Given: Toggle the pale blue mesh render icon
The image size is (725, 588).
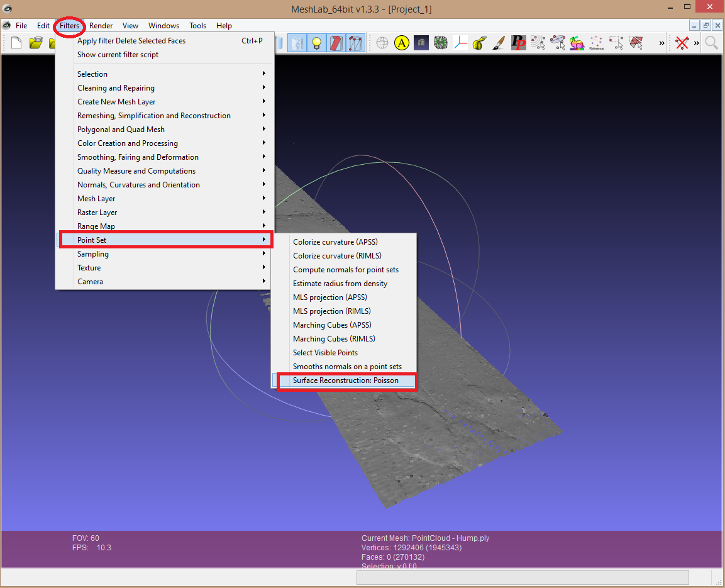Looking at the screenshot, I should [x=297, y=43].
